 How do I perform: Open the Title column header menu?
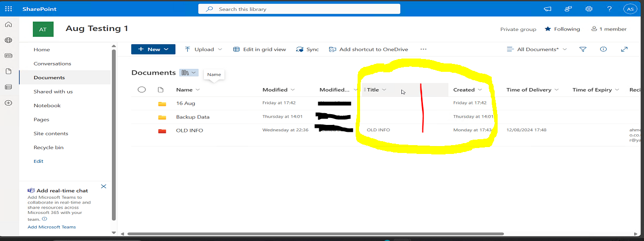click(377, 90)
